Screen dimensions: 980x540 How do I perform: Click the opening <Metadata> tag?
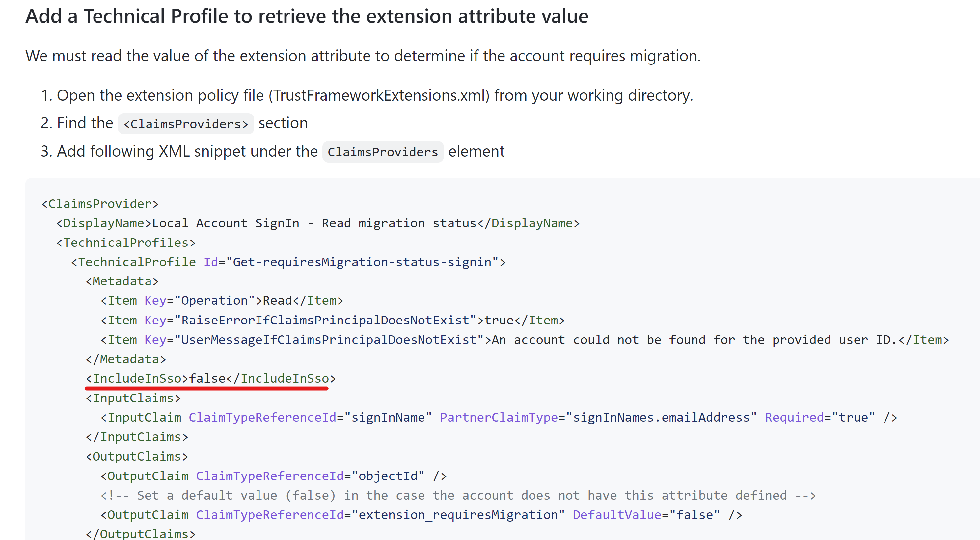coord(122,281)
